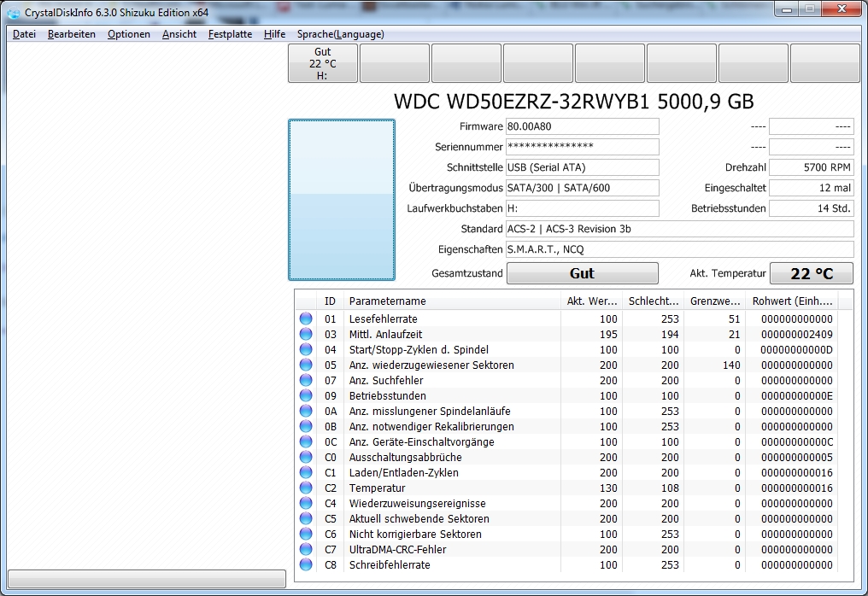Click status orb for Laden/Entladen-Zyklen
The height and width of the screenshot is (596, 868).
[x=306, y=472]
